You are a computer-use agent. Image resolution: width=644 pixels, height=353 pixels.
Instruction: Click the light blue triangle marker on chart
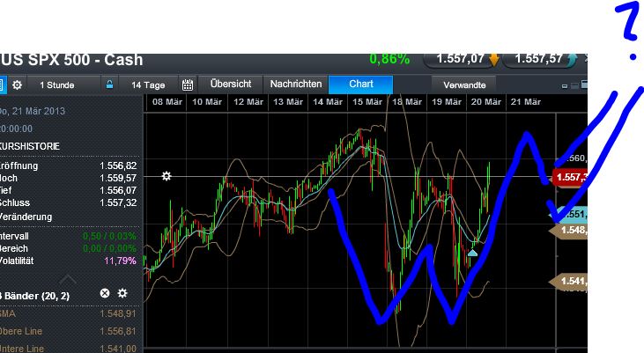click(x=473, y=254)
